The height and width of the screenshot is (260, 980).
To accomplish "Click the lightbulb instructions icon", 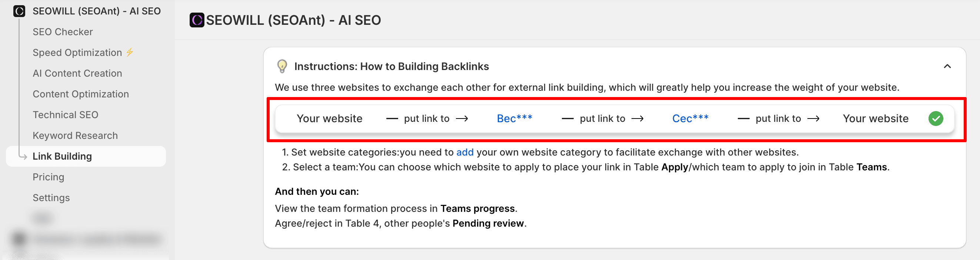I will click(x=282, y=66).
